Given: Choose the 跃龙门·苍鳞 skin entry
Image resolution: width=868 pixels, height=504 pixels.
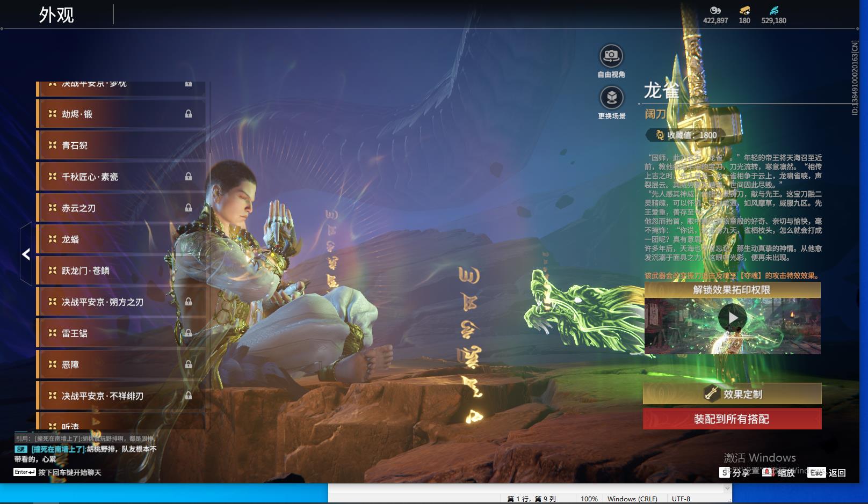Looking at the screenshot, I should pyautogui.click(x=121, y=271).
